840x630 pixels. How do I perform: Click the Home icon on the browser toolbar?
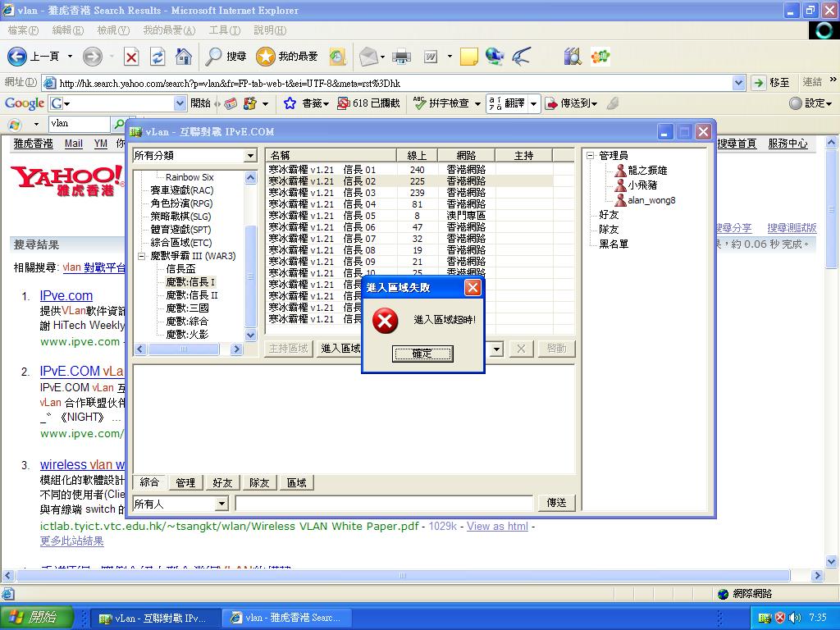click(x=184, y=57)
